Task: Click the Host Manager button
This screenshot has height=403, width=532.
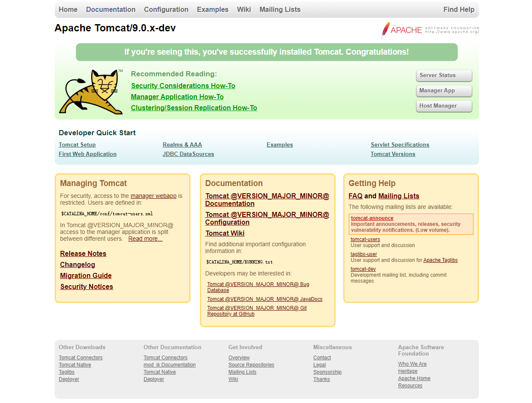Action: click(444, 106)
